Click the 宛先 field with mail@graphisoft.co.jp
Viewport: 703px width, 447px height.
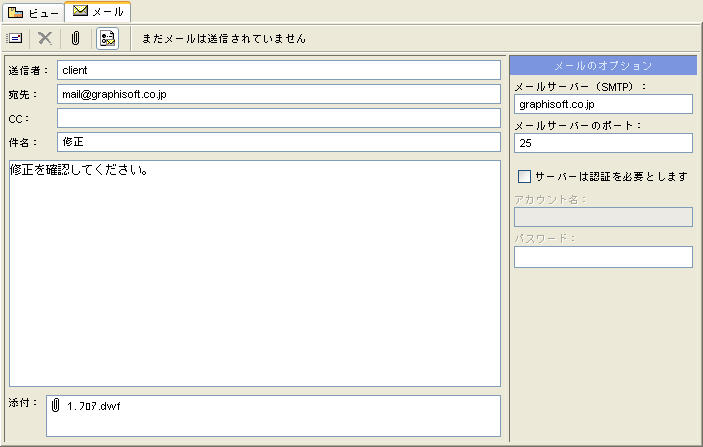pos(279,94)
